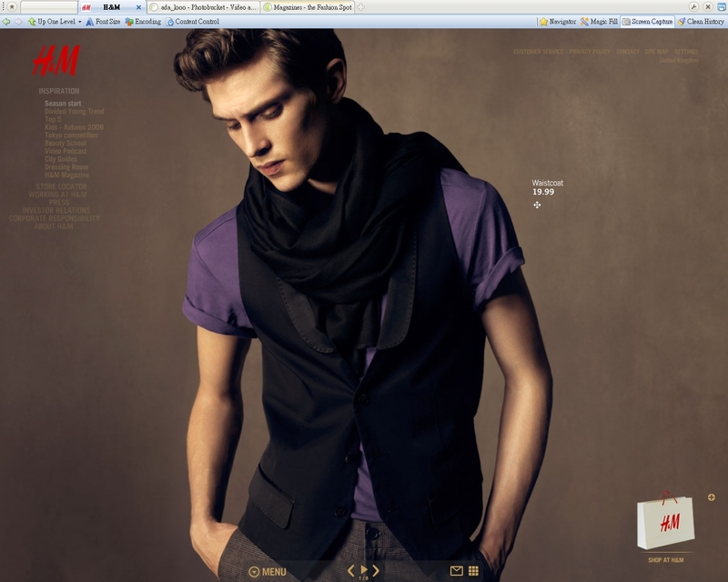Screen dimensions: 728x582
Task: Click the previous slide arrow
Action: tap(351, 570)
